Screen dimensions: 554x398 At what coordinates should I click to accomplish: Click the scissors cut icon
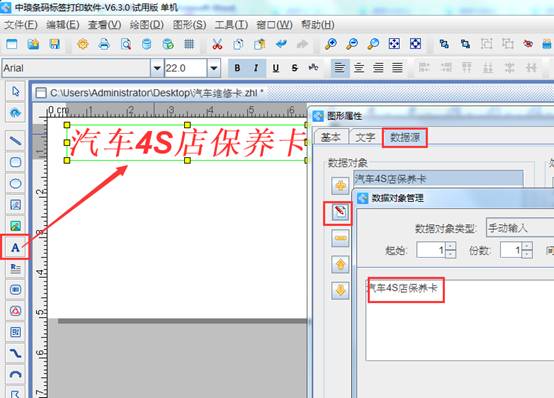217,44
